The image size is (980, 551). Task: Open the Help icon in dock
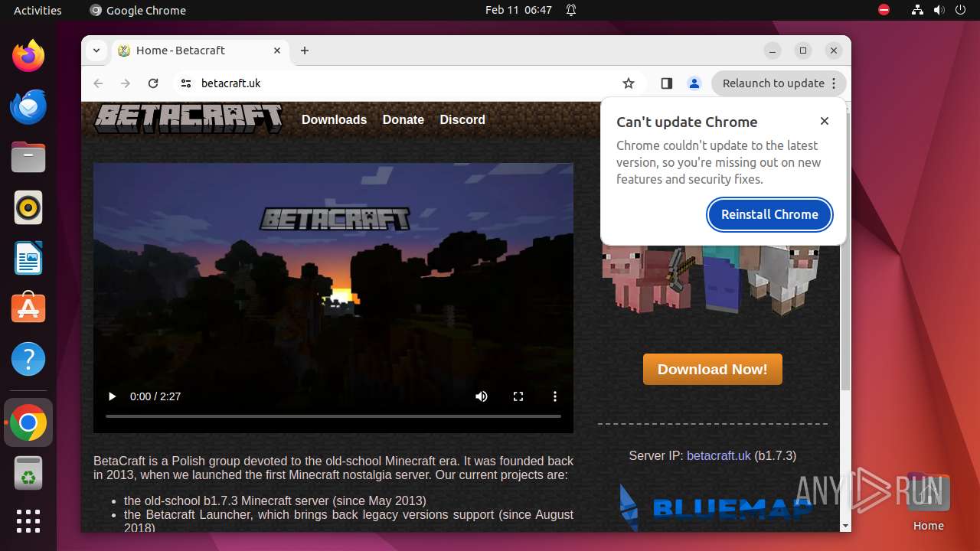click(x=28, y=359)
